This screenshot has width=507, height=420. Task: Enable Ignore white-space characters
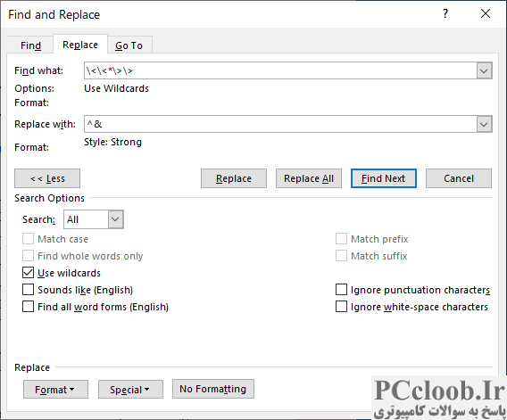pyautogui.click(x=341, y=307)
